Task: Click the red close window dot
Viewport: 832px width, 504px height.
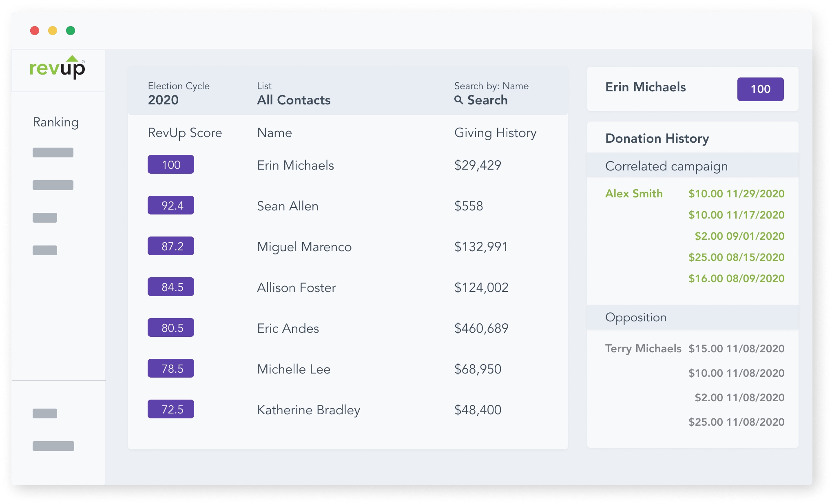Action: pos(35,31)
